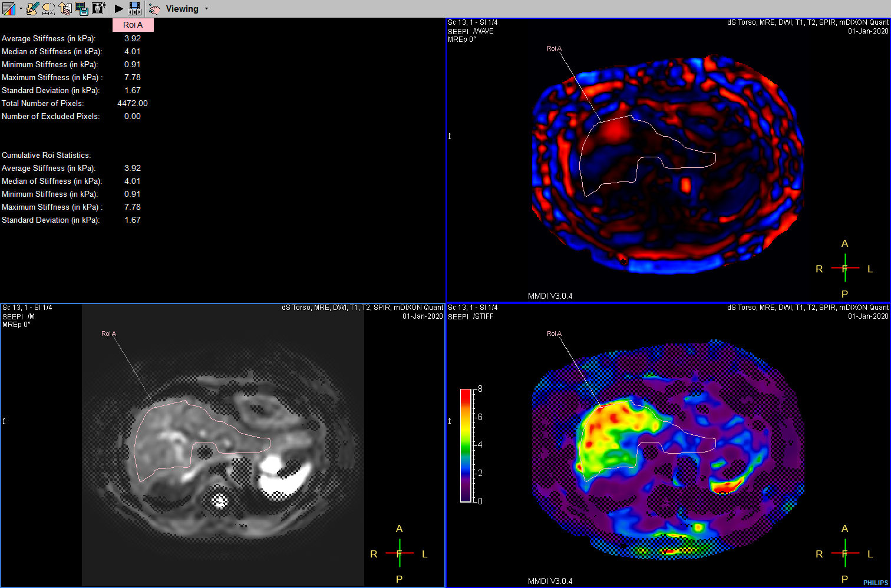Select the Viewing hand tool icon
Image resolution: width=891 pixels, height=588 pixels.
click(x=154, y=8)
